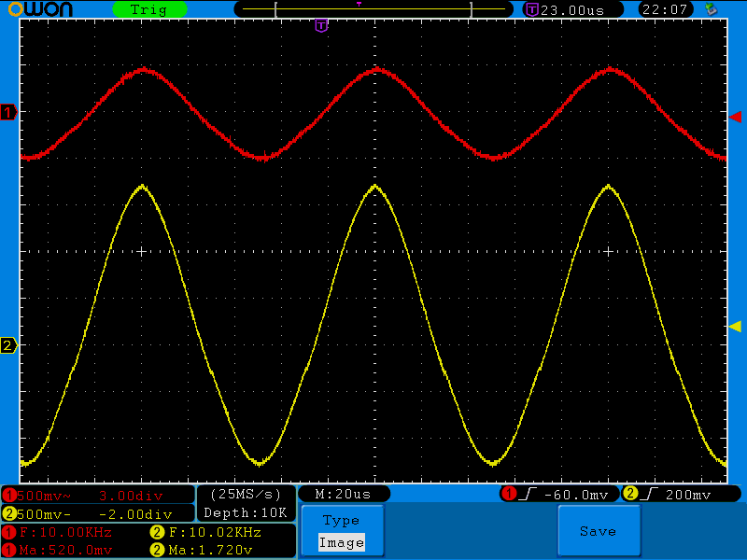Click channel 2 position -2.00div readout
The height and width of the screenshot is (560, 747).
point(135,514)
